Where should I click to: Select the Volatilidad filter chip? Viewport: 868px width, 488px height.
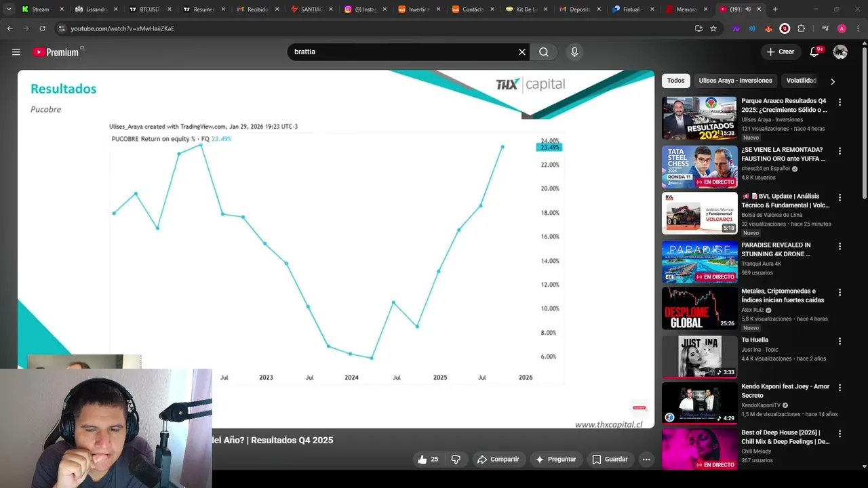[x=801, y=81]
